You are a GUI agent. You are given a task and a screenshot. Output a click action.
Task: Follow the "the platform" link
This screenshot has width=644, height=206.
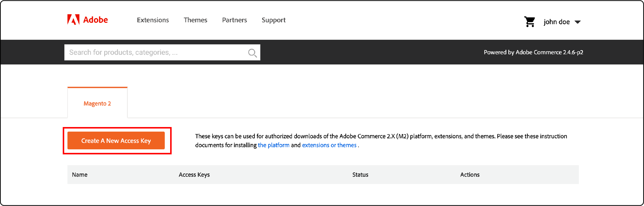point(274,145)
